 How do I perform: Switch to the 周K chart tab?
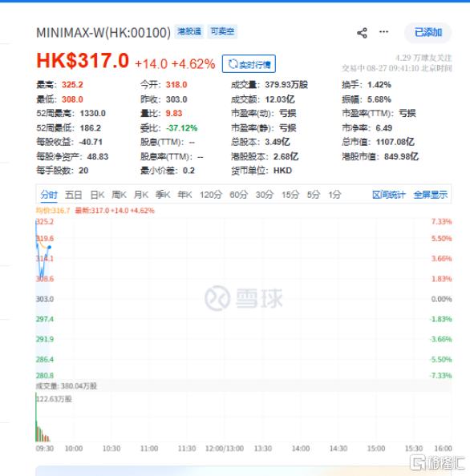pos(119,195)
